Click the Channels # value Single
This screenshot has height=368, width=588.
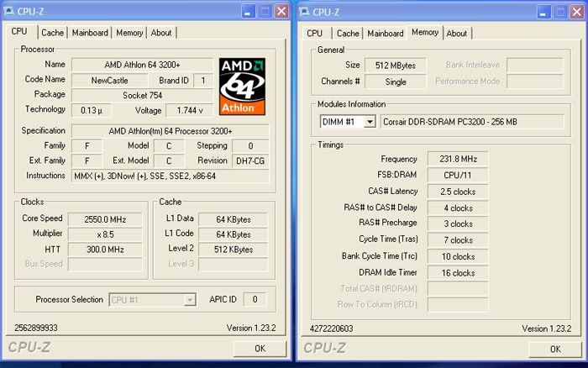[396, 81]
